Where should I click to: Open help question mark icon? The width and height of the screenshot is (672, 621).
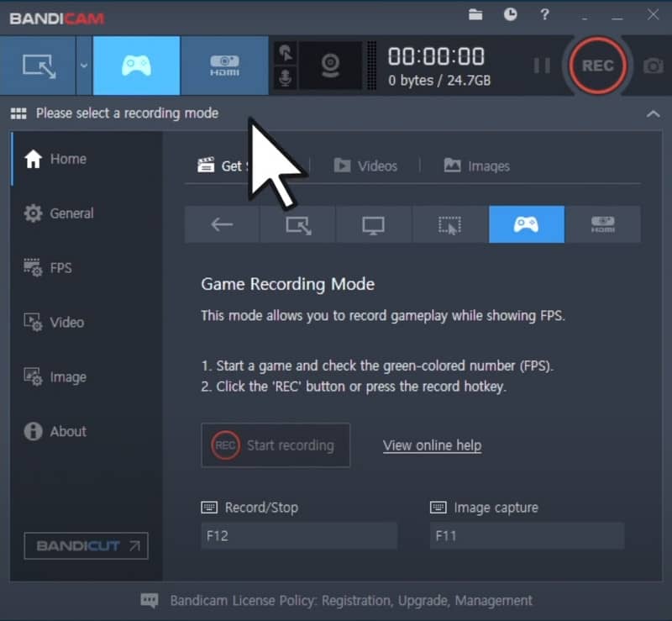(544, 14)
